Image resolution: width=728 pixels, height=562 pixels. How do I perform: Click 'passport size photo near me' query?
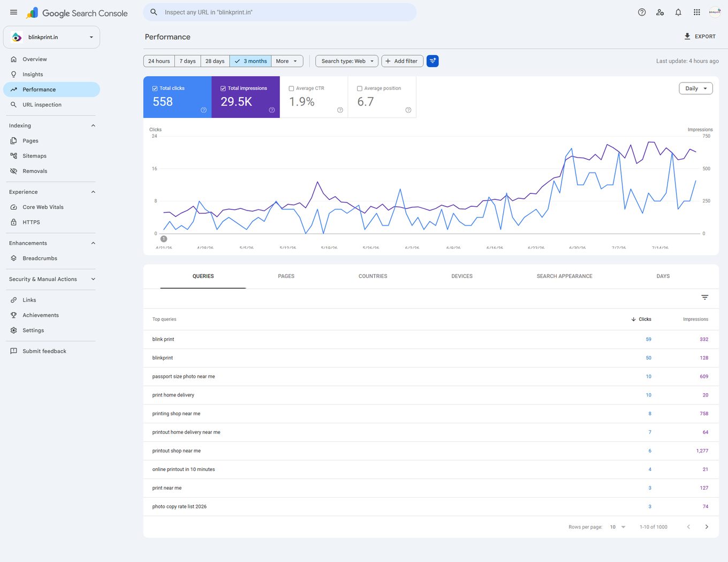coord(184,377)
